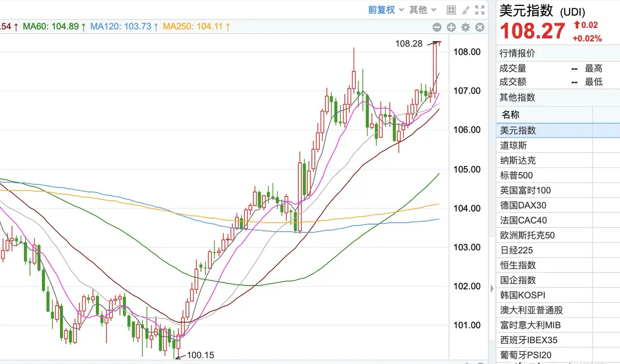Click the 最高 label
620x364 pixels.
tap(594, 69)
